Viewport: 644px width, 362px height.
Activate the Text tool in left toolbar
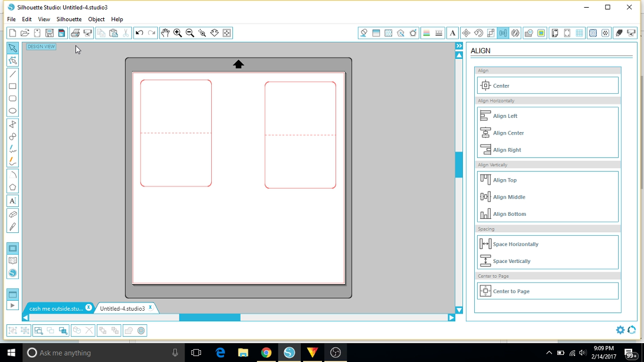coord(13,201)
